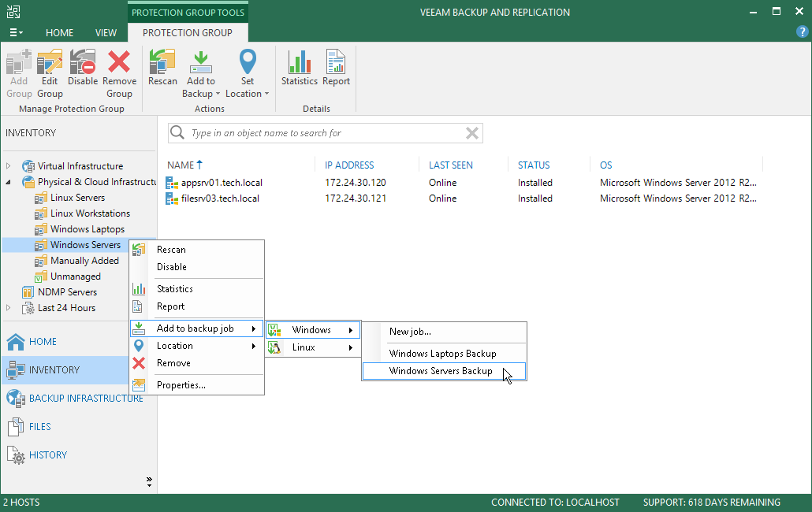
Task: Click the Backup Infrastructure globe icon
Action: click(x=16, y=399)
